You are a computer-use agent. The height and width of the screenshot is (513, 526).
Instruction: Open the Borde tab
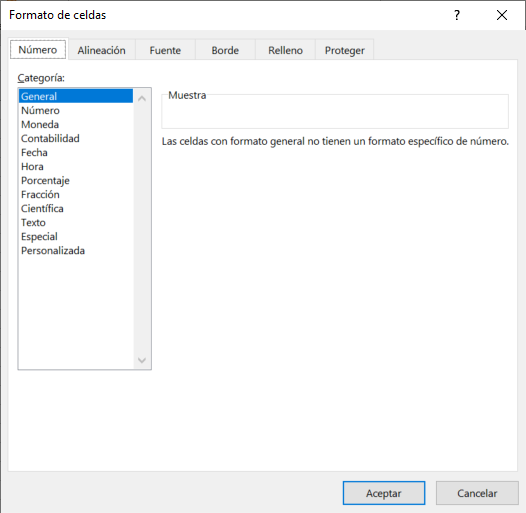pyautogui.click(x=225, y=50)
